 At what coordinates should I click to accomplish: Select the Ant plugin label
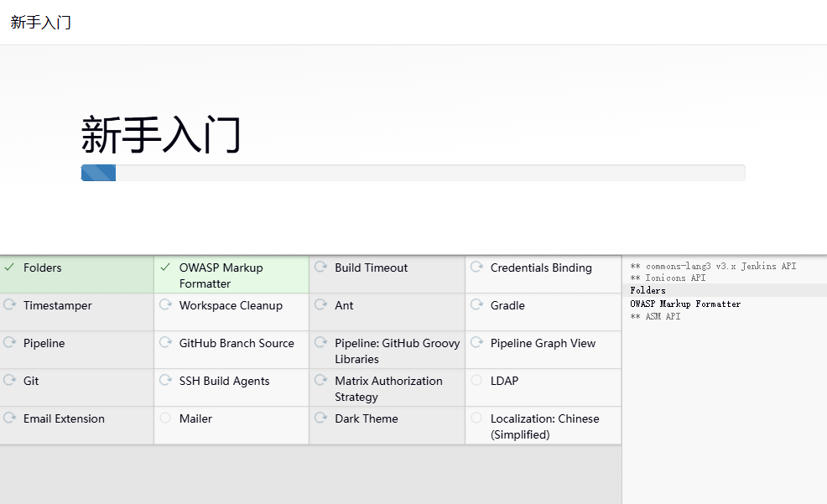tap(344, 306)
